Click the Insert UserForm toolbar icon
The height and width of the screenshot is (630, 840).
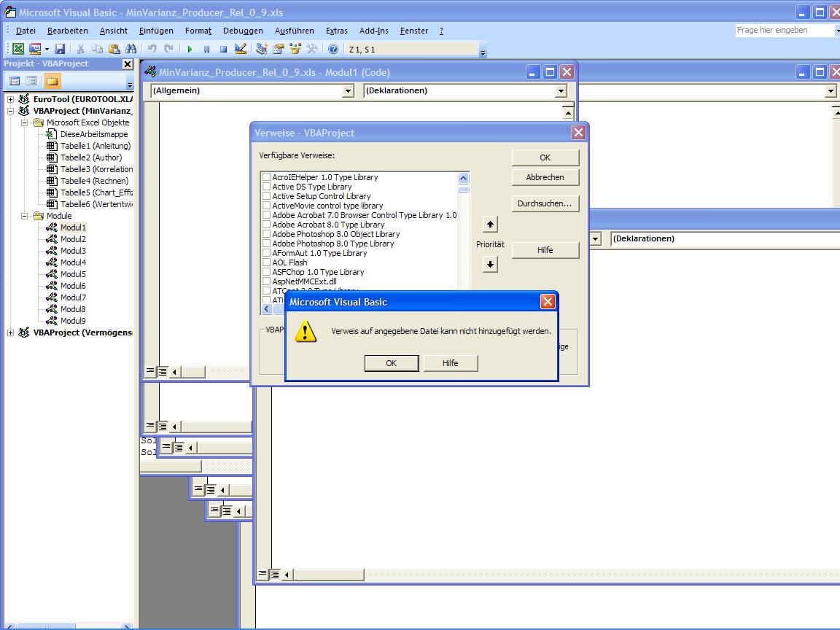(35, 50)
